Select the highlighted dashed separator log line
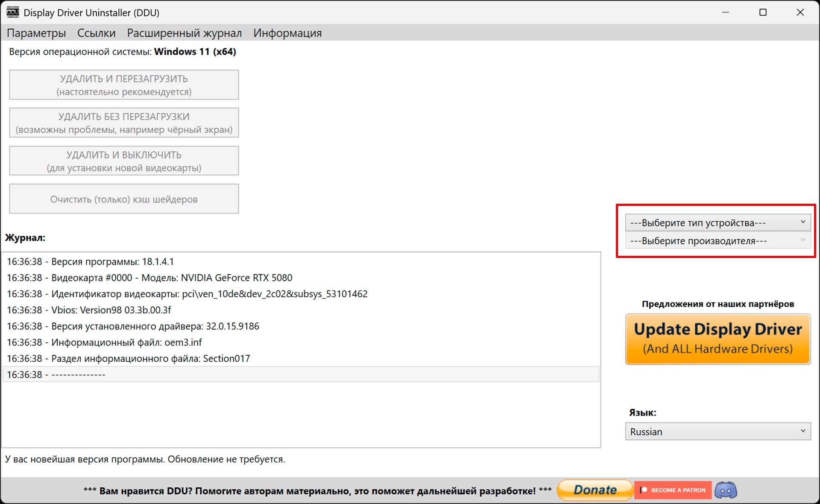The image size is (820, 504). coord(56,375)
